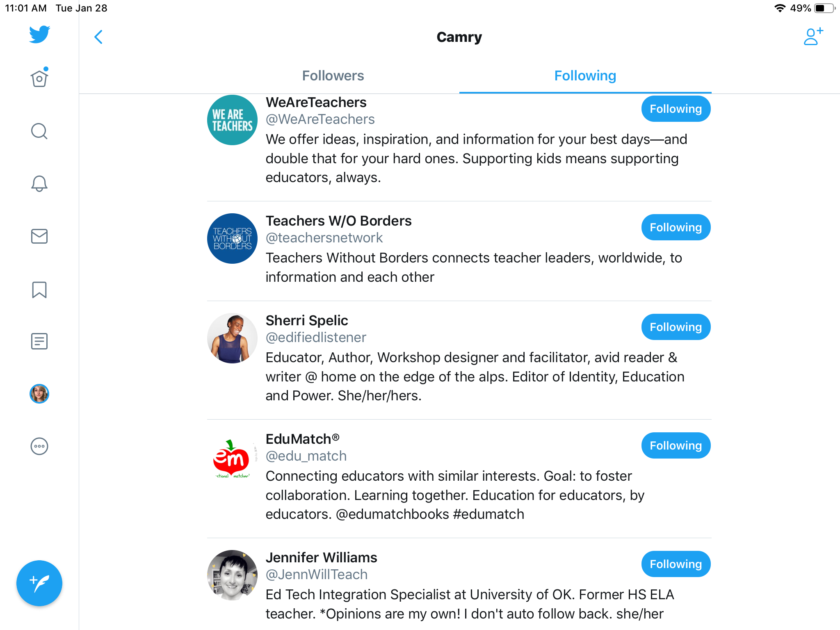840x630 pixels.
Task: Unfollow Jennifer Williams via Following button
Action: point(676,564)
